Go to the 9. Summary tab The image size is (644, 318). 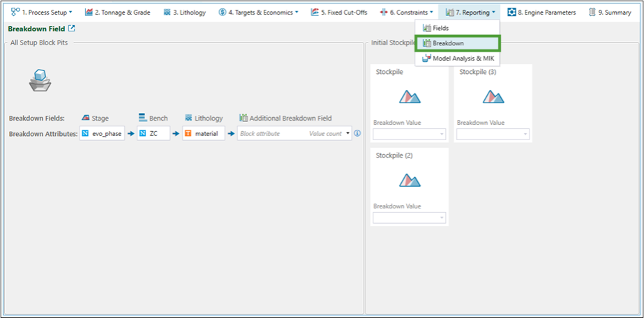point(610,13)
